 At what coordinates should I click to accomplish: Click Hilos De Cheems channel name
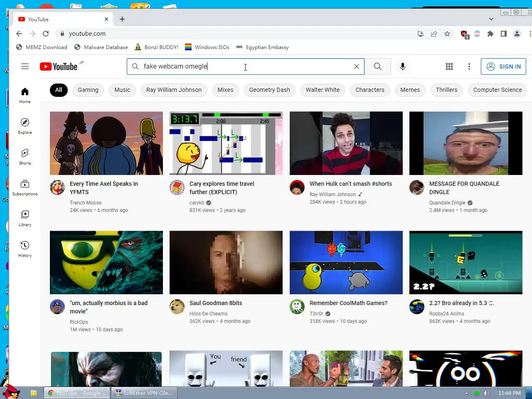click(x=208, y=314)
